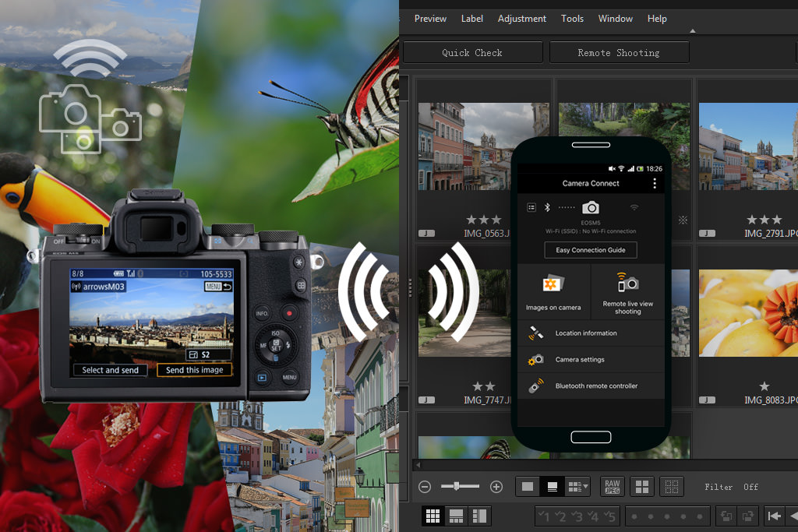Click the thumbnail size slider
This screenshot has width=798, height=532.
(457, 487)
